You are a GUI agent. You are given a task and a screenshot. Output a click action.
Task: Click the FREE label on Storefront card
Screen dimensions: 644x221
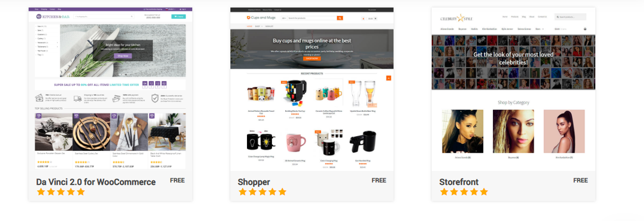pyautogui.click(x=580, y=180)
